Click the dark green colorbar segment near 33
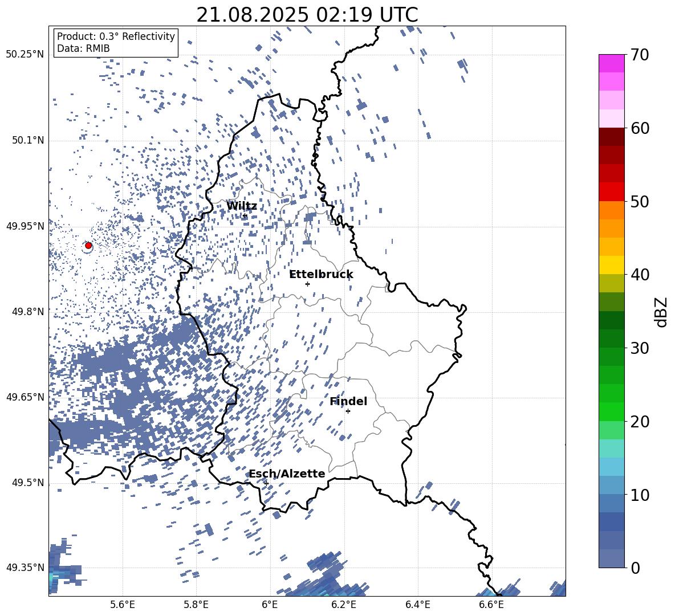The image size is (675, 616). tap(612, 320)
